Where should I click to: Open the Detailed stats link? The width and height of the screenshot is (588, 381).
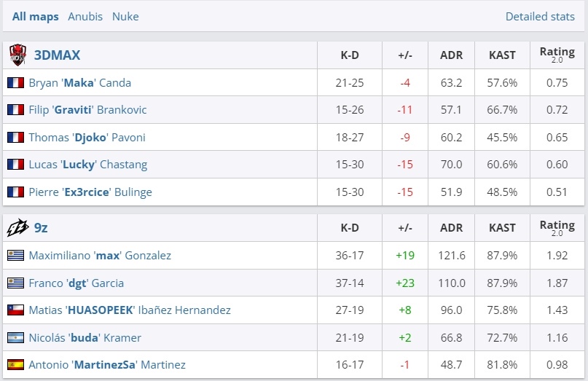click(x=540, y=17)
